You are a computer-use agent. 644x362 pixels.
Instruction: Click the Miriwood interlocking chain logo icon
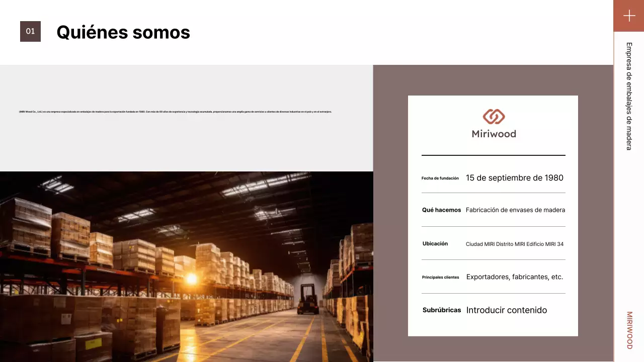(x=493, y=117)
